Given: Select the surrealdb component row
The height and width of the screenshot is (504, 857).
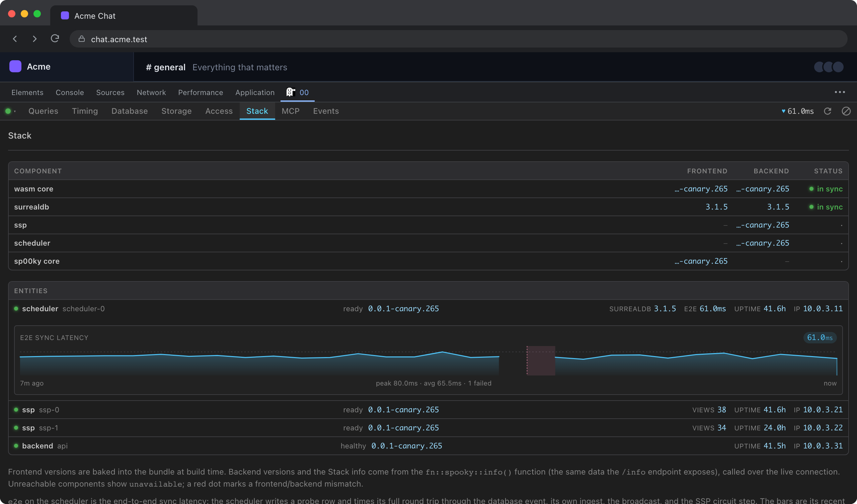Looking at the screenshot, I should (x=428, y=207).
